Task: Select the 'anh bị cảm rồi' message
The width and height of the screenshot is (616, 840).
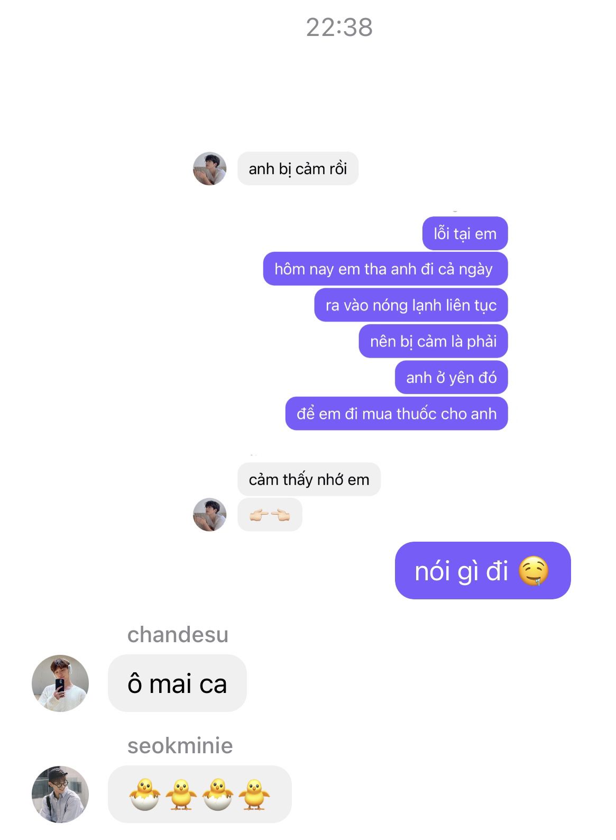Action: pos(298,169)
